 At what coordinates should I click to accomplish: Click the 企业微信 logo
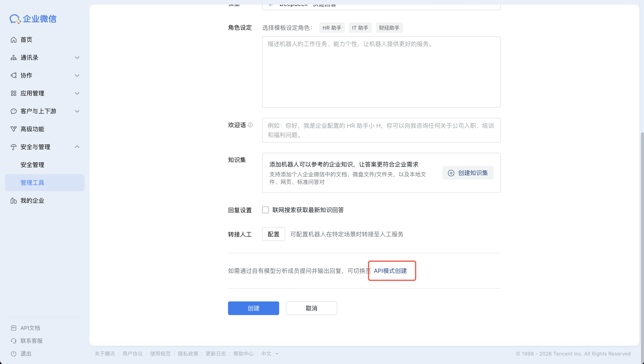33,19
